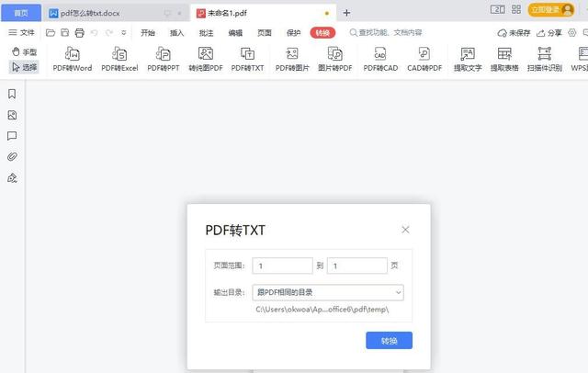Click the settings gear icon near 分享
Screen dimensions: 588x373
click(571, 33)
